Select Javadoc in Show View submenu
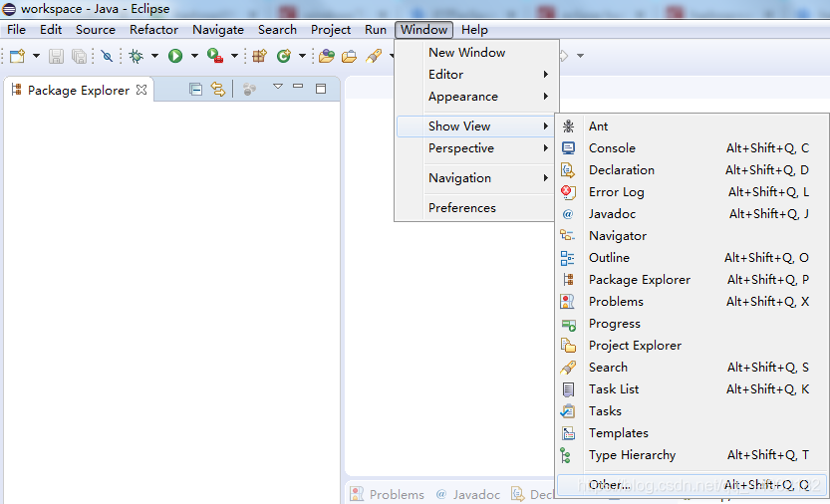This screenshot has height=504, width=830. click(692, 214)
